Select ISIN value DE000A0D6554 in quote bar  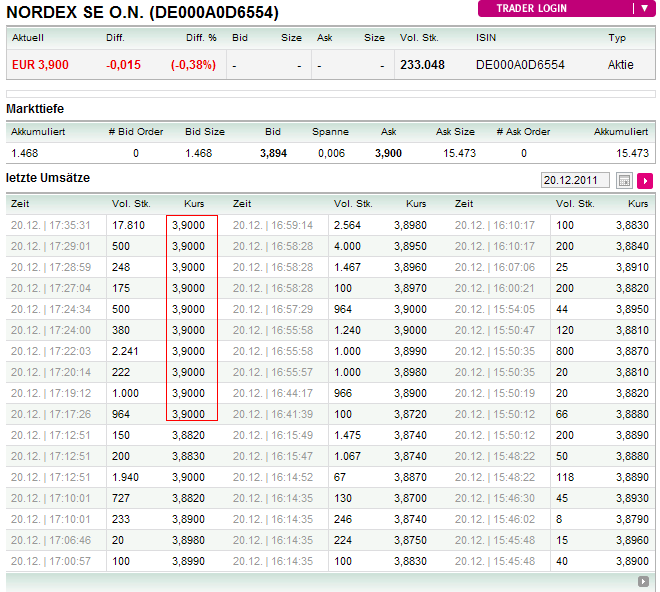click(520, 65)
